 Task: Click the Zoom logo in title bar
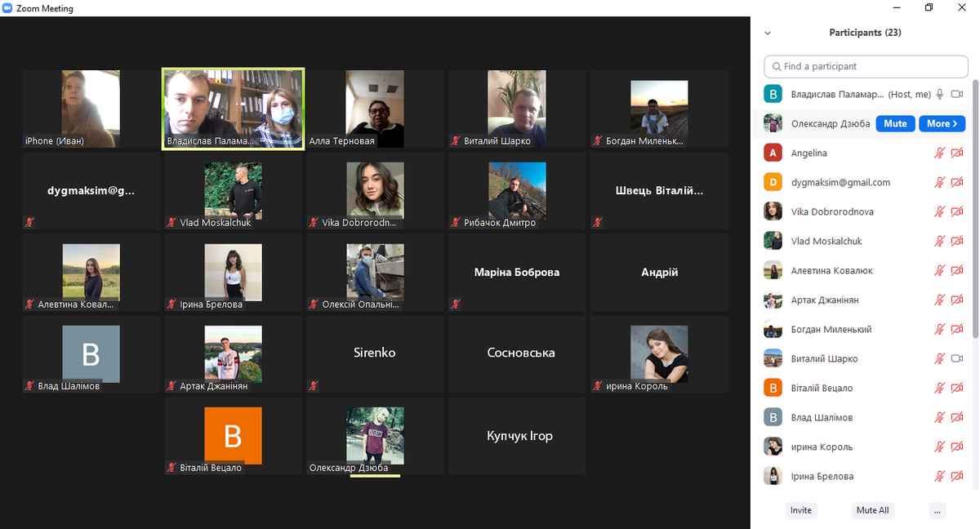click(x=7, y=8)
